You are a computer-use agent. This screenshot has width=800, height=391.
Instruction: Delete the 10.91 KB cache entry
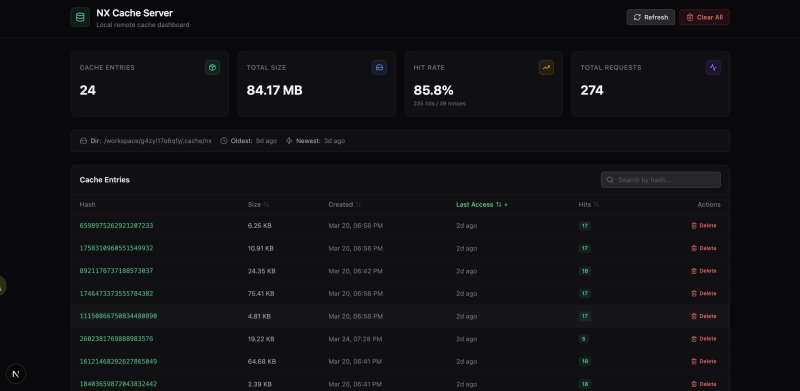[x=704, y=248]
